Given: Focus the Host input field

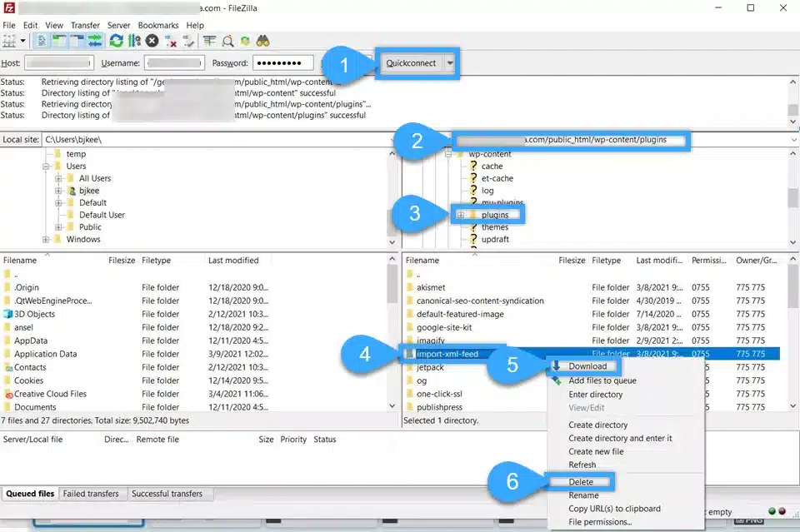Looking at the screenshot, I should click(59, 63).
